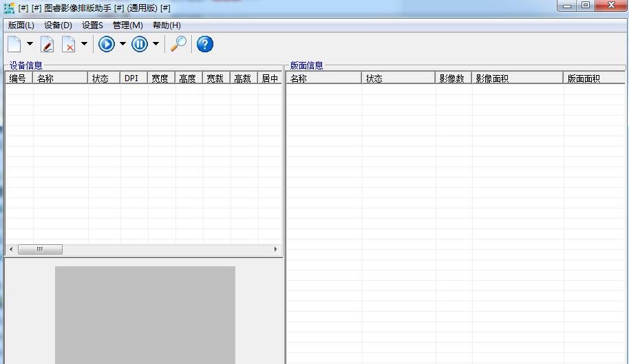Expand dropdown arrow next to delete icon
This screenshot has height=364, width=629.
click(84, 44)
